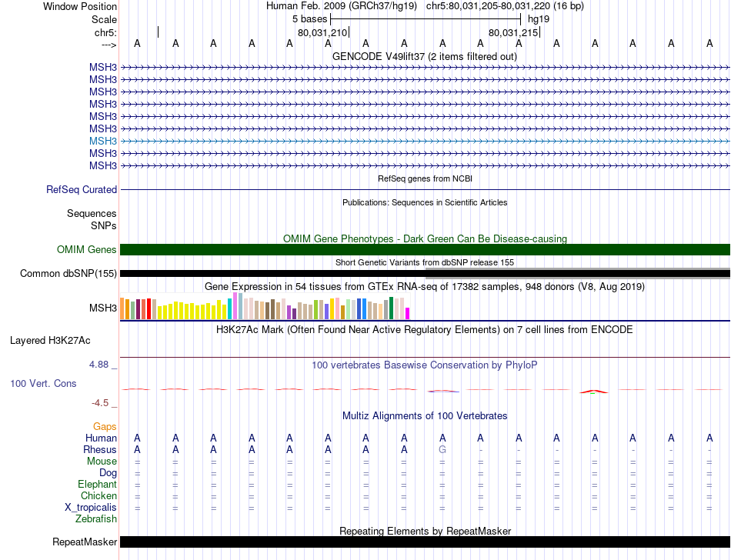The height and width of the screenshot is (560, 731).
Task: Click the OMIM Genes track label
Action: 86,249
